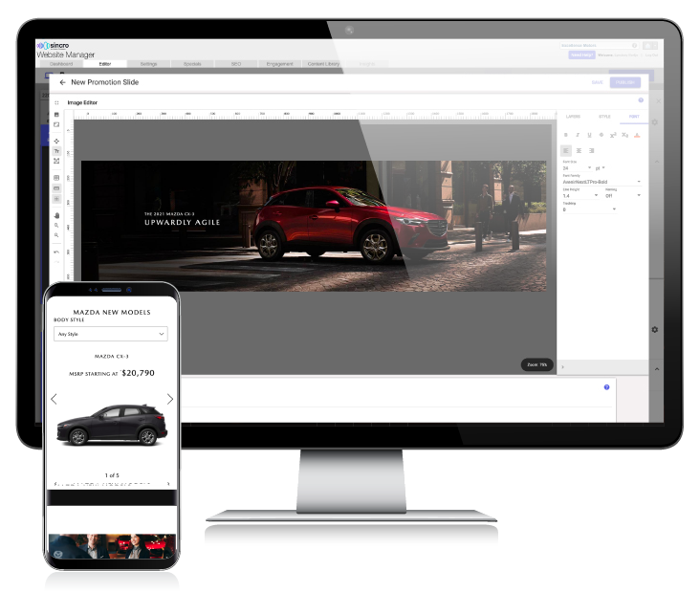The width and height of the screenshot is (700, 615).
Task: Select the Text tool in Image Editor toolbar
Action: pyautogui.click(x=56, y=151)
